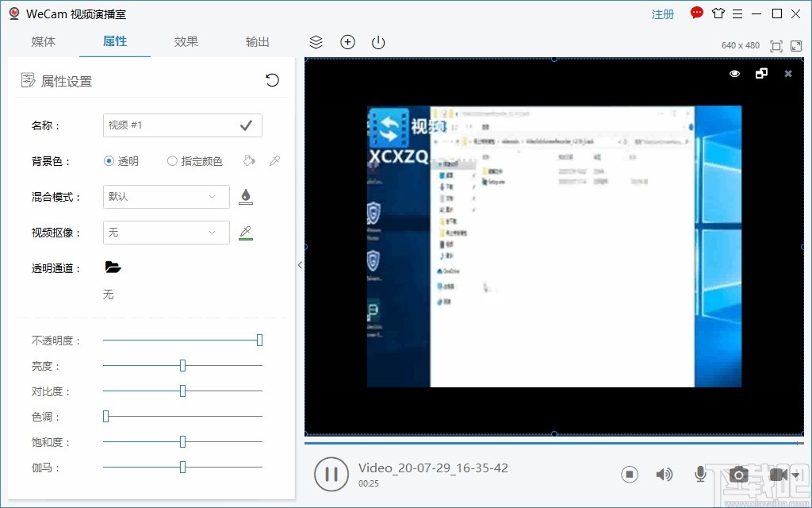The image size is (812, 508).
Task: Select the eyedropper icon beside 背景色
Action: [x=274, y=160]
